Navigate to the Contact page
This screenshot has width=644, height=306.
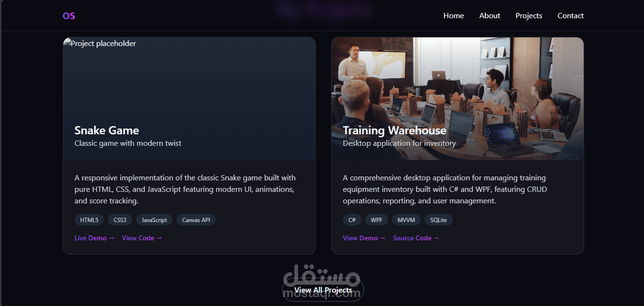pos(570,16)
